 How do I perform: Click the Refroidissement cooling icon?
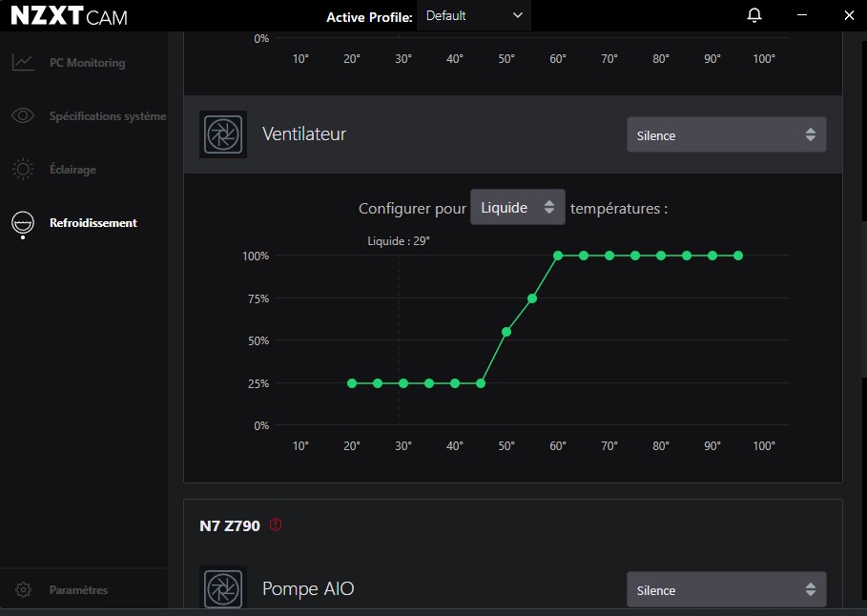(22, 223)
